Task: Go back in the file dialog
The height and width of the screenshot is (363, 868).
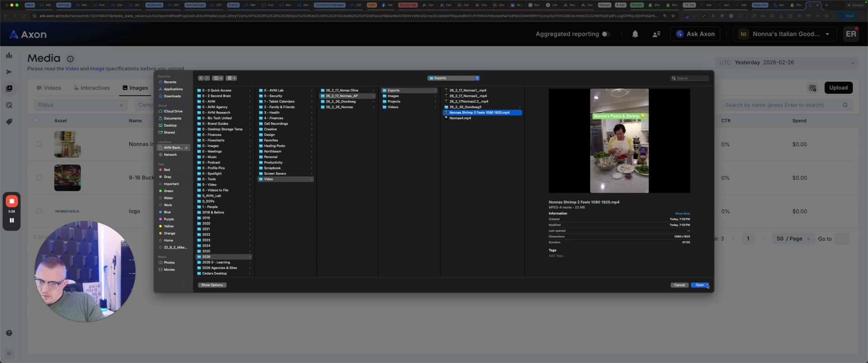Action: click(x=201, y=78)
